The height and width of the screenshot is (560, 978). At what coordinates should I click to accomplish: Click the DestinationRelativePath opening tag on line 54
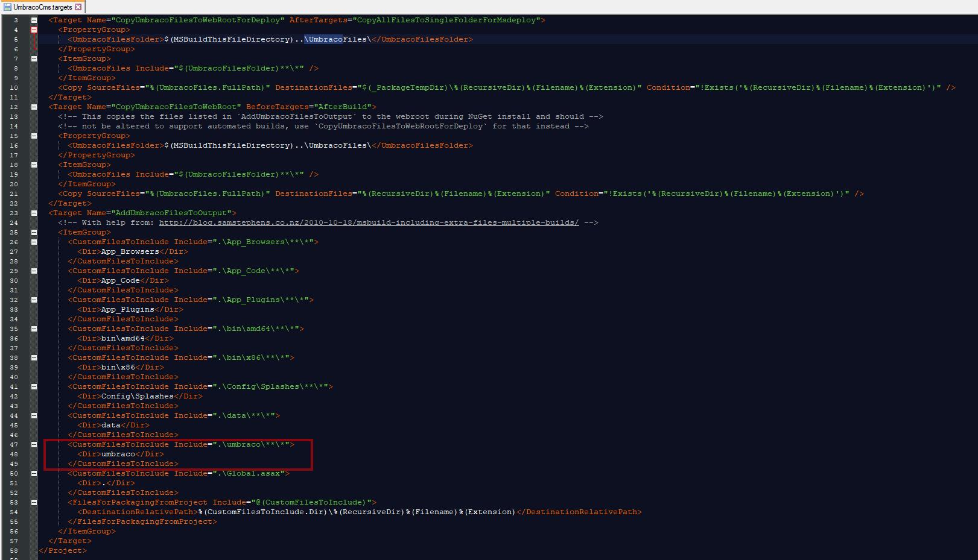[x=138, y=512]
